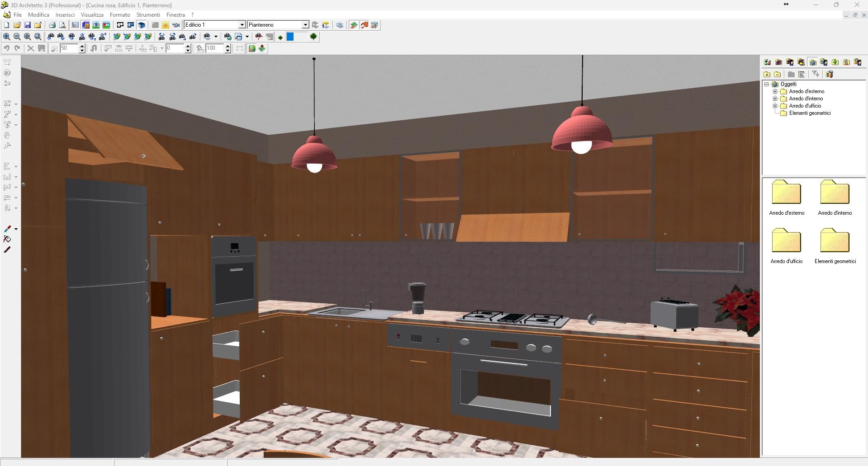868x466 pixels.
Task: Open the Inserisci menu
Action: point(65,15)
